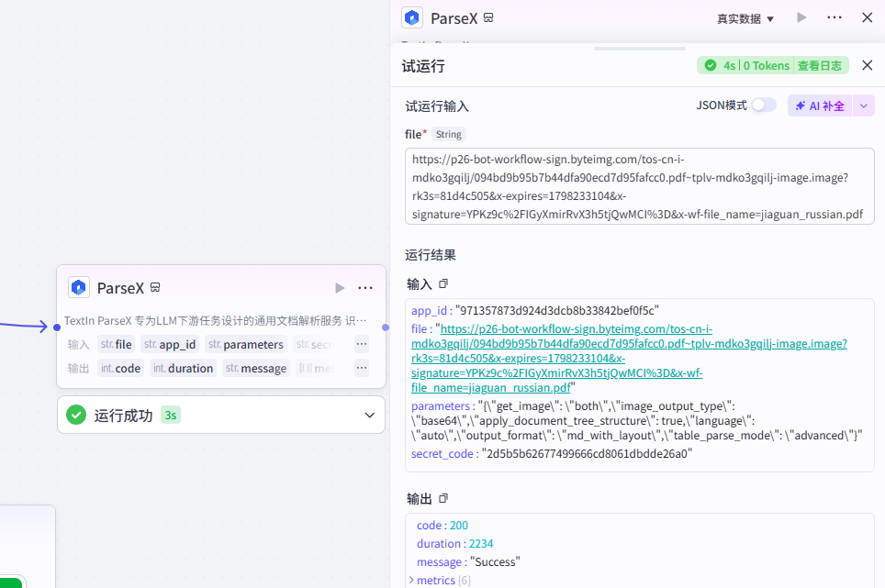Close the ParseX configuration panel
885x588 pixels.
click(x=868, y=17)
